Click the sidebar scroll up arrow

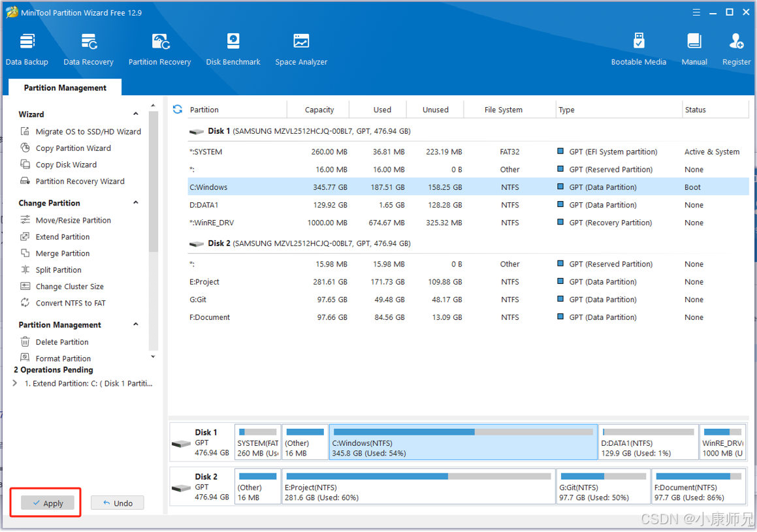(153, 106)
